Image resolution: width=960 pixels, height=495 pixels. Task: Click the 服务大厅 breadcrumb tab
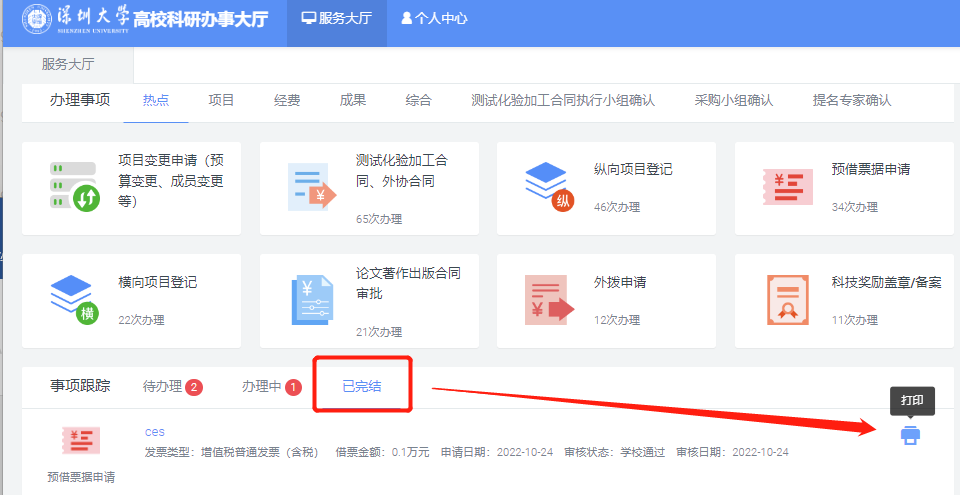pos(68,63)
